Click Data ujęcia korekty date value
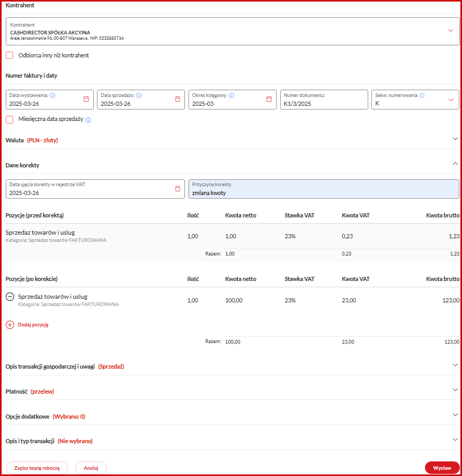 pyautogui.click(x=24, y=193)
